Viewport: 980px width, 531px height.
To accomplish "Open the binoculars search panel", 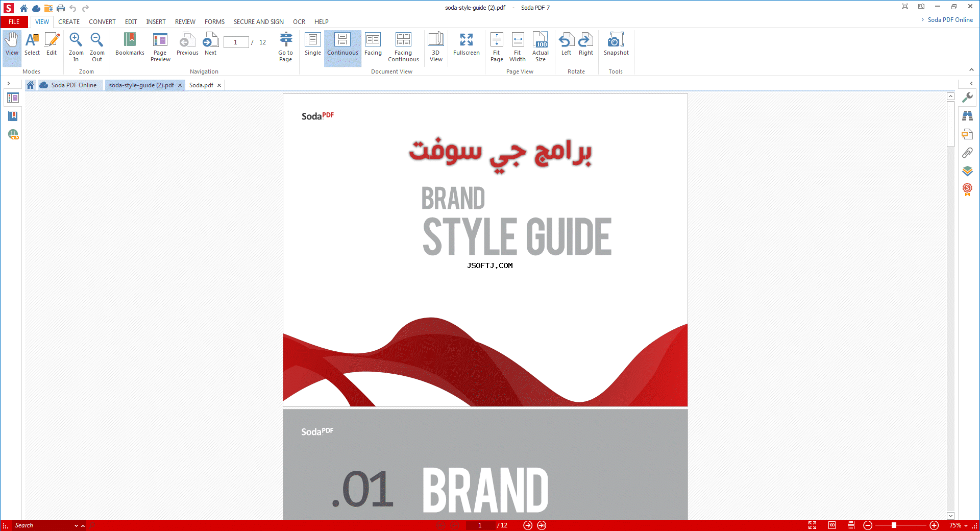I will coord(967,116).
